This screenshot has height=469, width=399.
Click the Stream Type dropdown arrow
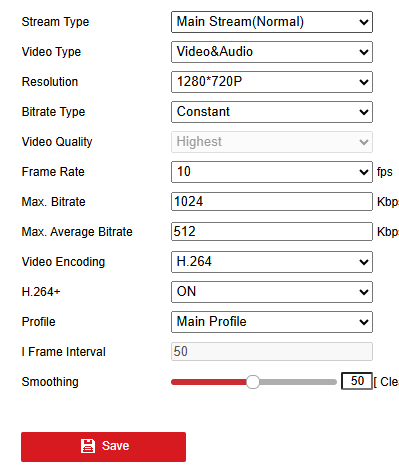click(364, 22)
